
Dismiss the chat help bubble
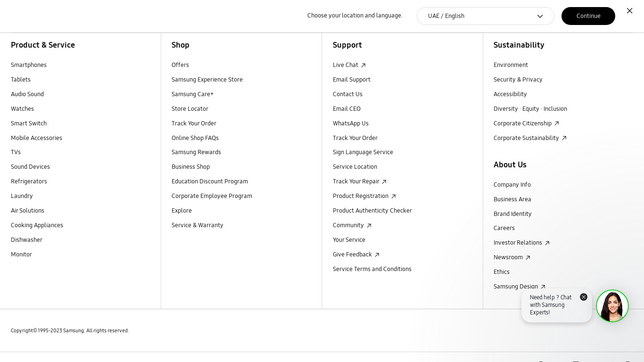coord(584,297)
